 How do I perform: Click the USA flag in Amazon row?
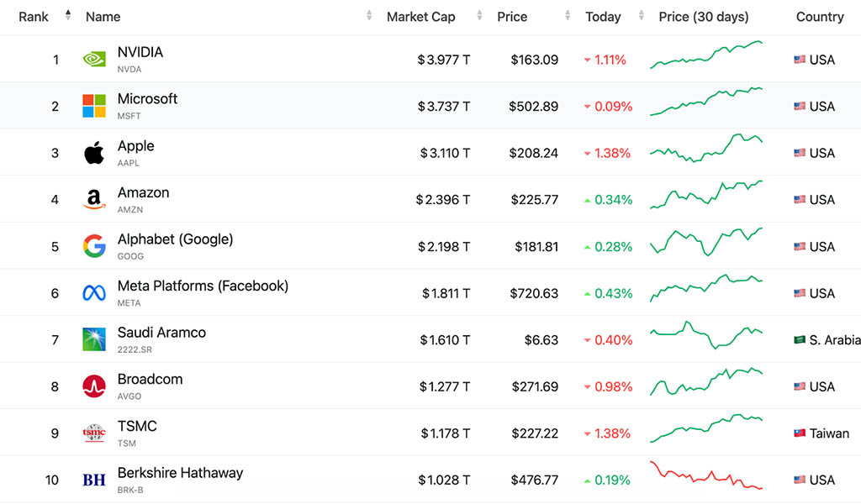[800, 199]
